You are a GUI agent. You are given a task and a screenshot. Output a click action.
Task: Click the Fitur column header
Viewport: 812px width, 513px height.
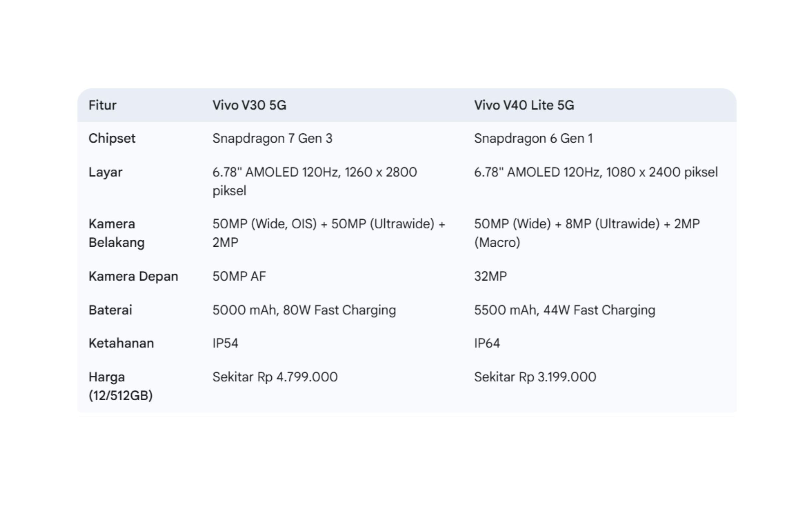[x=102, y=105]
